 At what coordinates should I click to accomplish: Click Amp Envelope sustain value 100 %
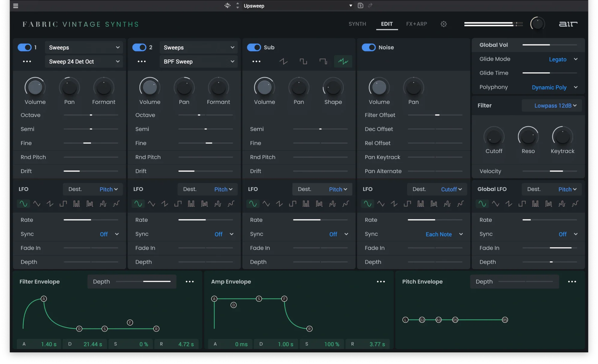click(x=332, y=344)
